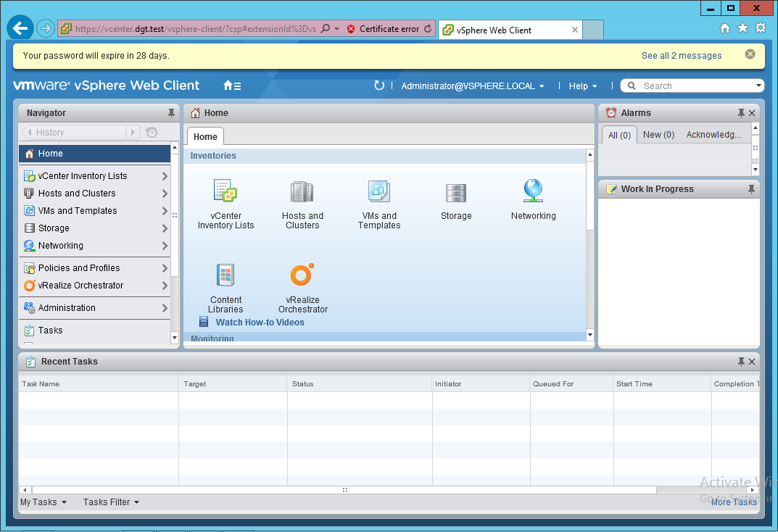Screen dimensions: 778x532
Task: Pin the Work In Progress panel
Action: point(751,189)
